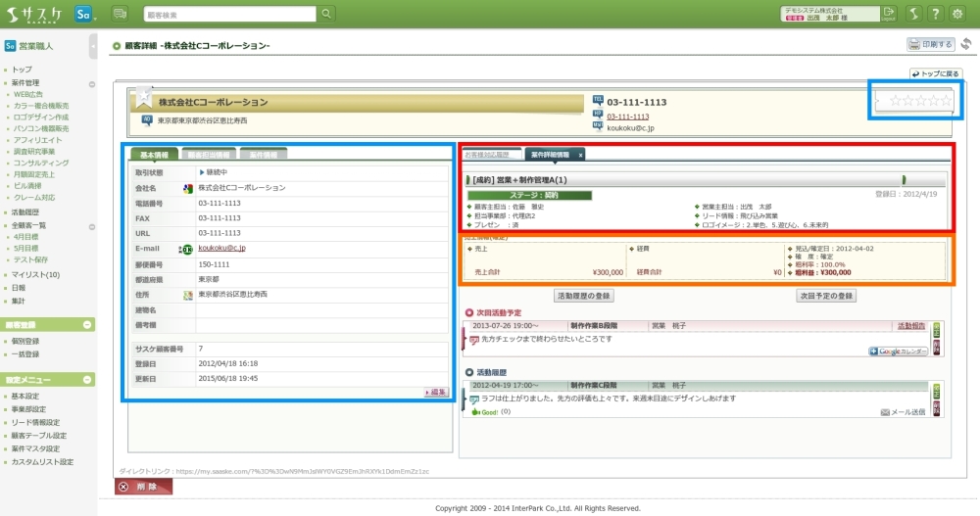The width and height of the screenshot is (980, 516).
Task: Click the chat bubble icon in header
Action: pyautogui.click(x=121, y=14)
